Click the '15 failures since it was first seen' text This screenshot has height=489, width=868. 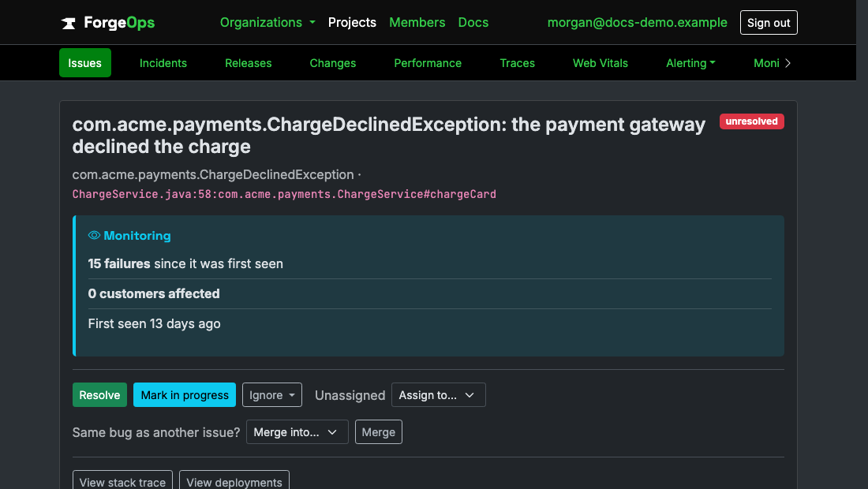tap(185, 264)
